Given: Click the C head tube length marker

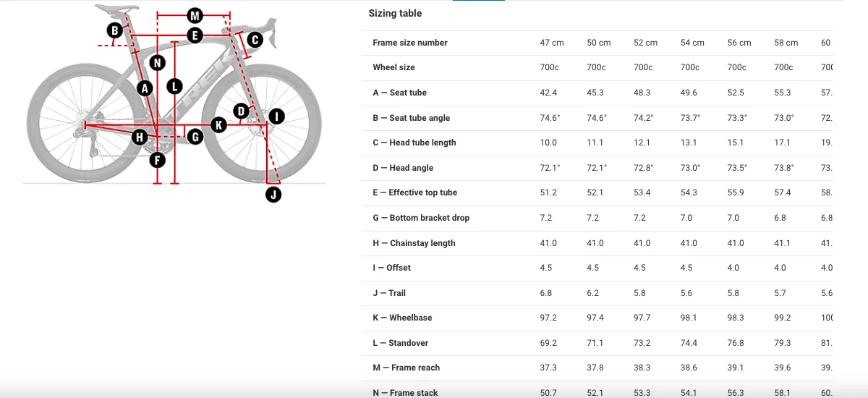Looking at the screenshot, I should pos(255,39).
